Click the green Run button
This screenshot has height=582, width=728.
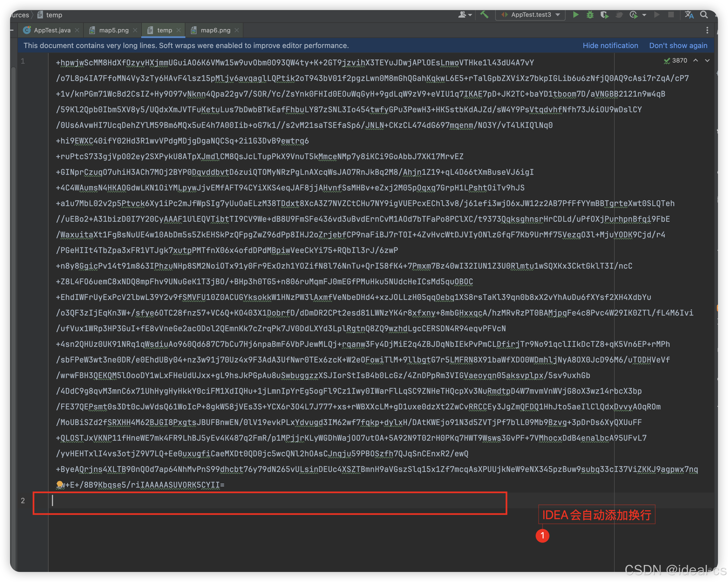pos(576,15)
